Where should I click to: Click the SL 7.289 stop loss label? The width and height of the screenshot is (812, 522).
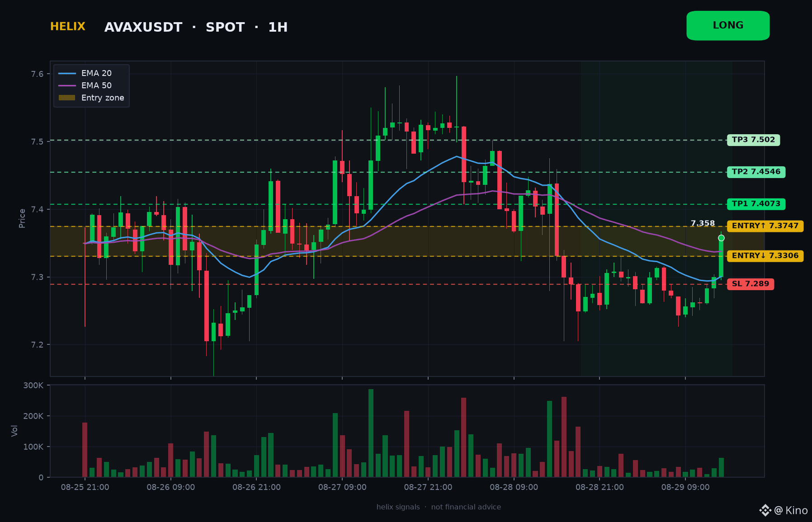coord(751,284)
